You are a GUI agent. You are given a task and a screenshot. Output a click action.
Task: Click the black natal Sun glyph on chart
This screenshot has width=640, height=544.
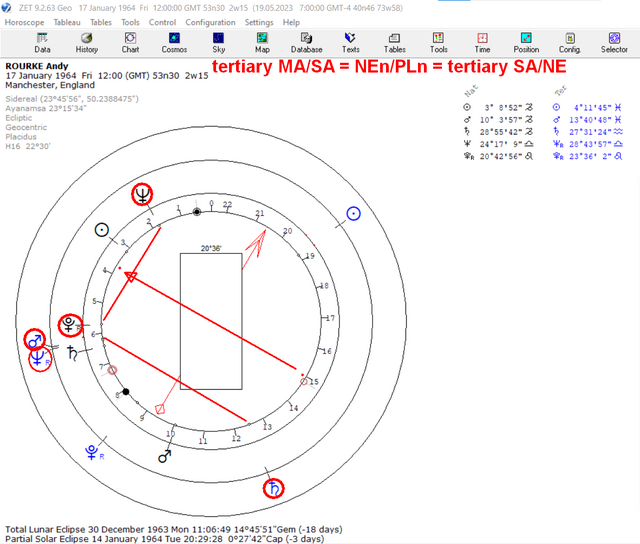(102, 230)
